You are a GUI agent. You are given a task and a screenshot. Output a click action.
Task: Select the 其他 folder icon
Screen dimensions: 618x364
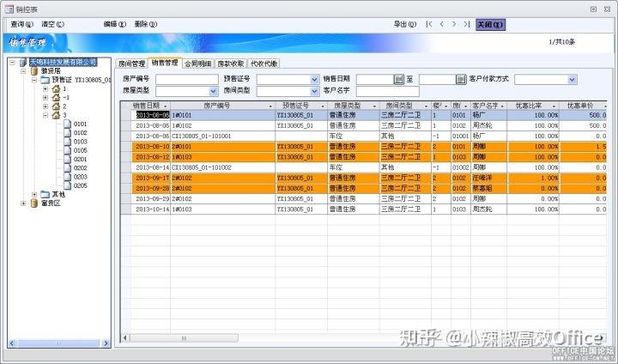click(x=45, y=194)
